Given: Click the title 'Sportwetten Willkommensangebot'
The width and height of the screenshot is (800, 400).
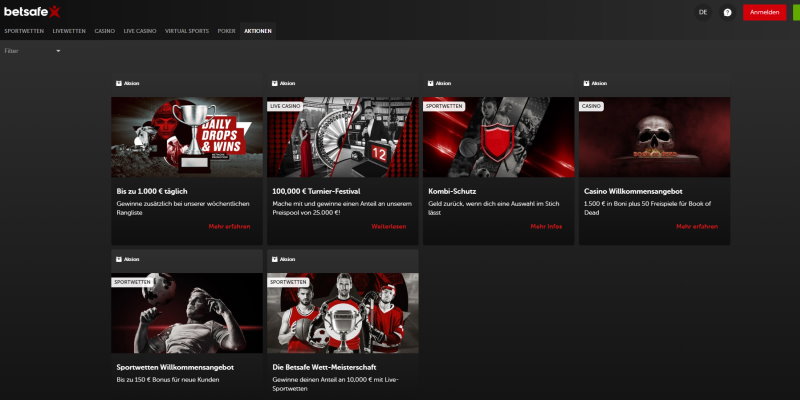Looking at the screenshot, I should (175, 367).
